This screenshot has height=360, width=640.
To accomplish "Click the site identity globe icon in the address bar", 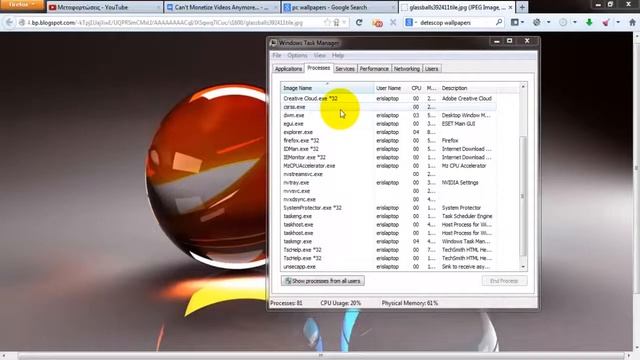I will tap(22, 23).
